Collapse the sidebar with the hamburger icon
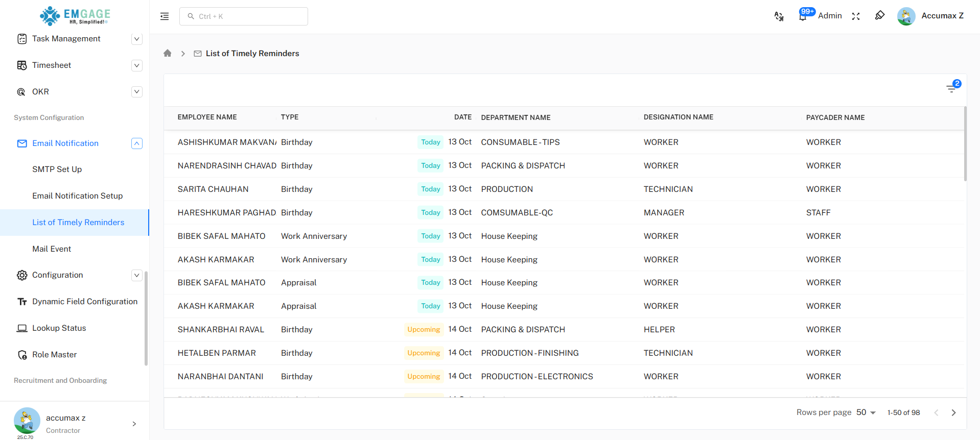 click(165, 16)
